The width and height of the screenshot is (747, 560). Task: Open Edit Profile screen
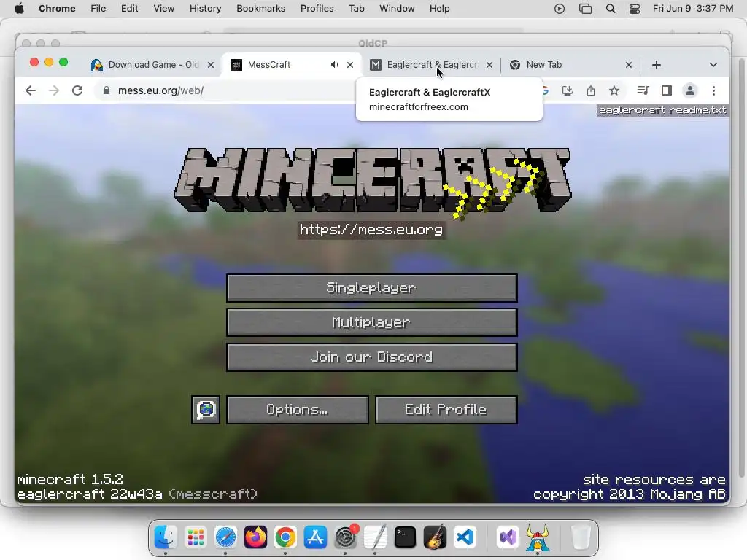point(446,410)
